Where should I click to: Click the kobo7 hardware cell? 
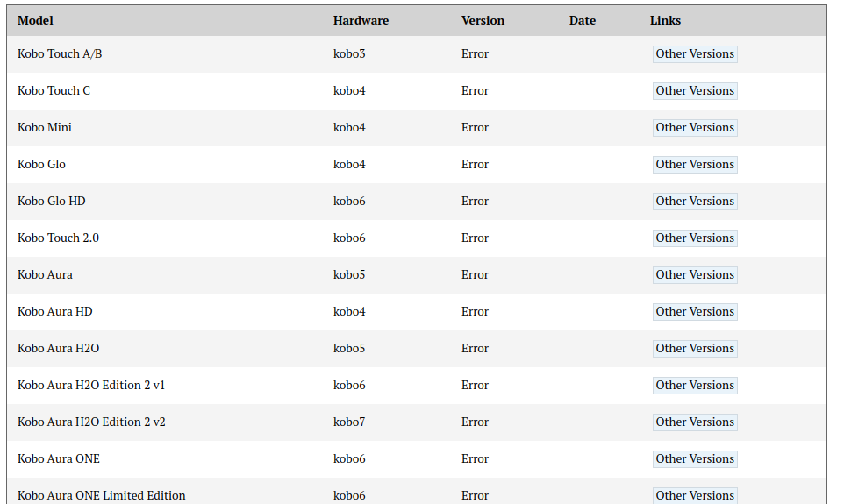click(x=349, y=422)
